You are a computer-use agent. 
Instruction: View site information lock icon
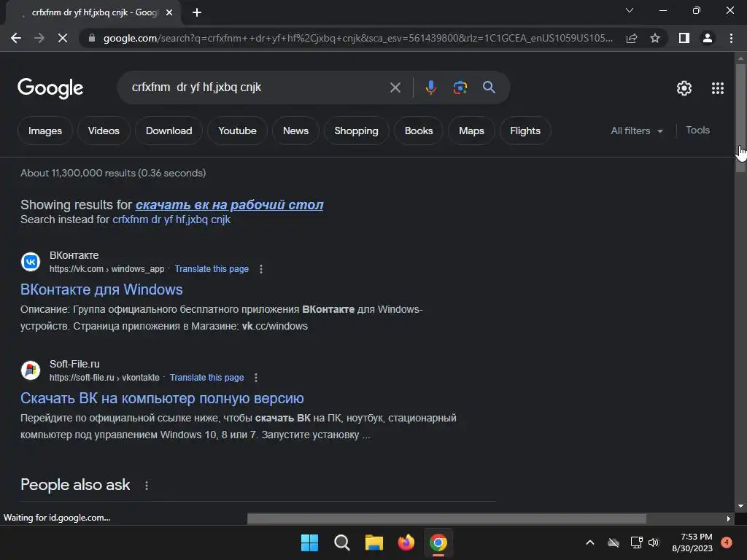(92, 38)
